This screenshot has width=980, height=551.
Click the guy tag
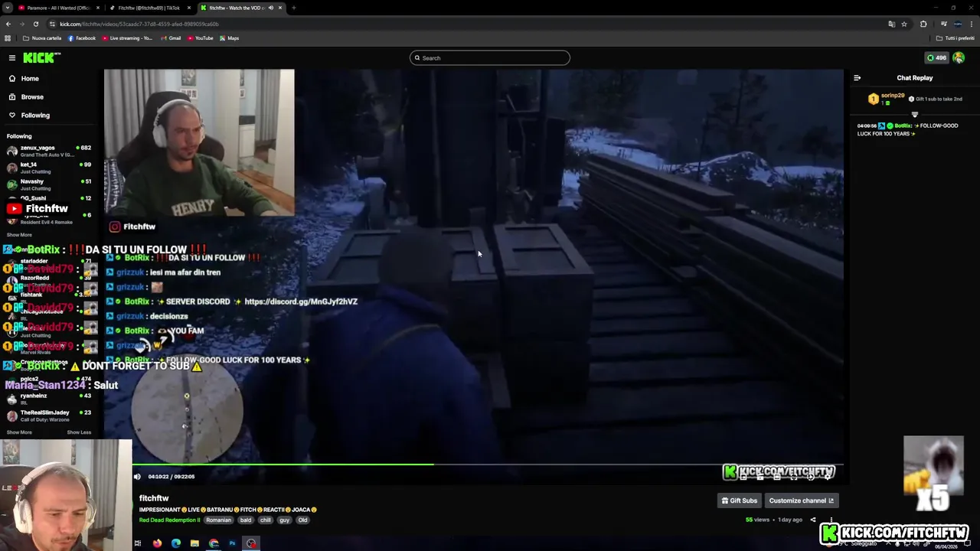[284, 520]
